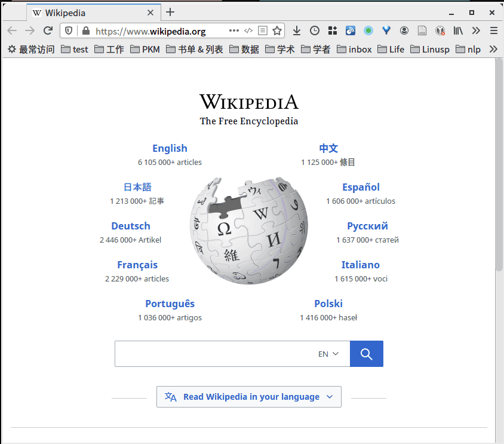The image size is (504, 444).
Task: Open the Life bookmark folder
Action: (391, 49)
